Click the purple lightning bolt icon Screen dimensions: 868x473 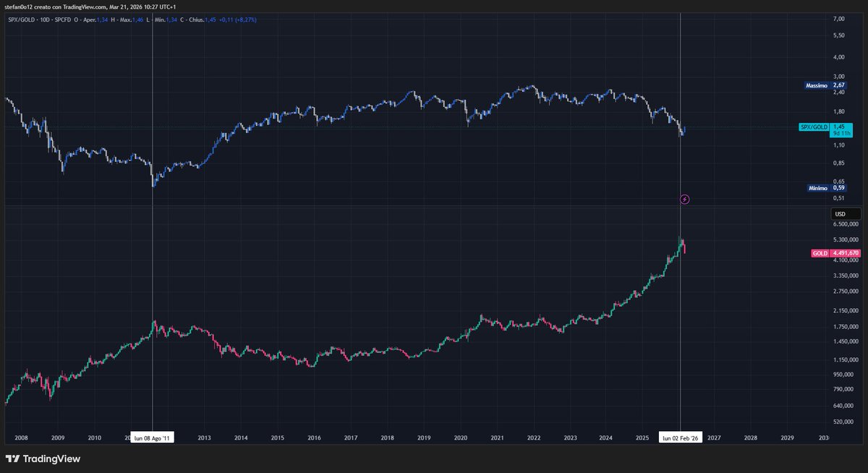685,198
